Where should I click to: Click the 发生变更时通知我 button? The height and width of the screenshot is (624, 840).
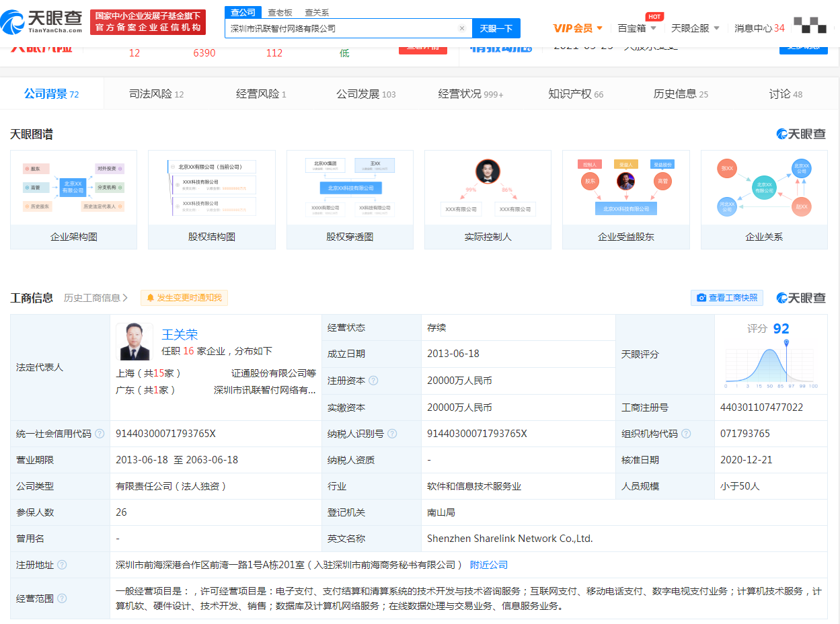[x=184, y=298]
